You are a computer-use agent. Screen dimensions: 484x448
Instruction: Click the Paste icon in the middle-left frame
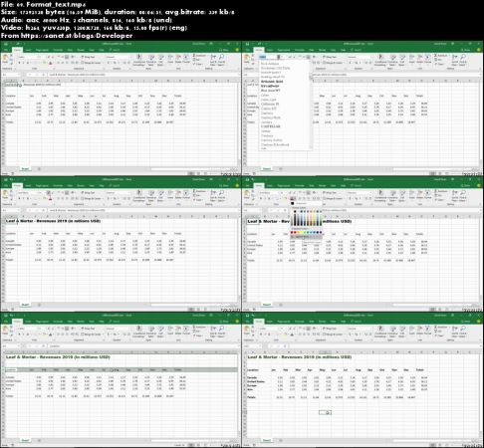5,195
